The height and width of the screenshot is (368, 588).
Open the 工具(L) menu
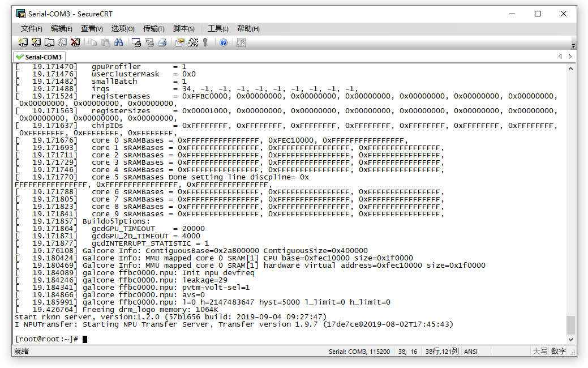(218, 29)
